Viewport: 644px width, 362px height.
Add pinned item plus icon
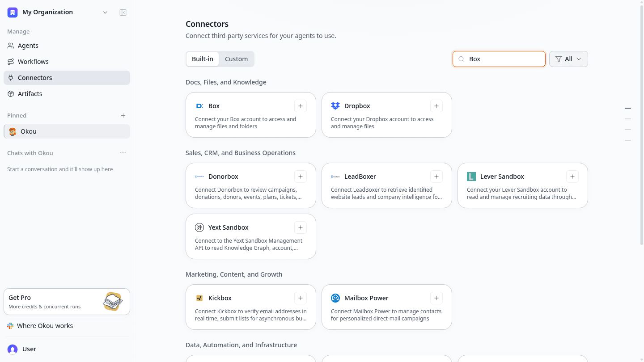[x=123, y=115]
